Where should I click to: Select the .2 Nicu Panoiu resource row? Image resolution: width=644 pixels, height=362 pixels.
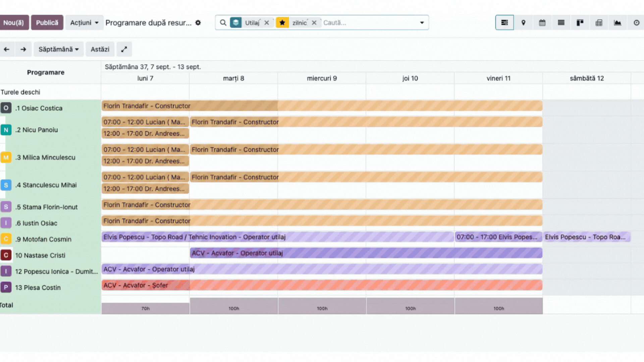[x=50, y=130]
